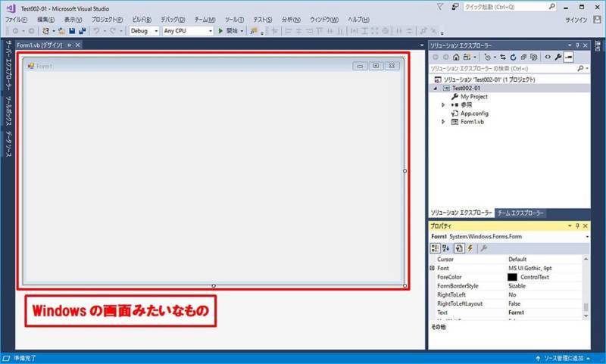
Task: Click Sync with Active Document arrows icon
Action: tap(503, 57)
